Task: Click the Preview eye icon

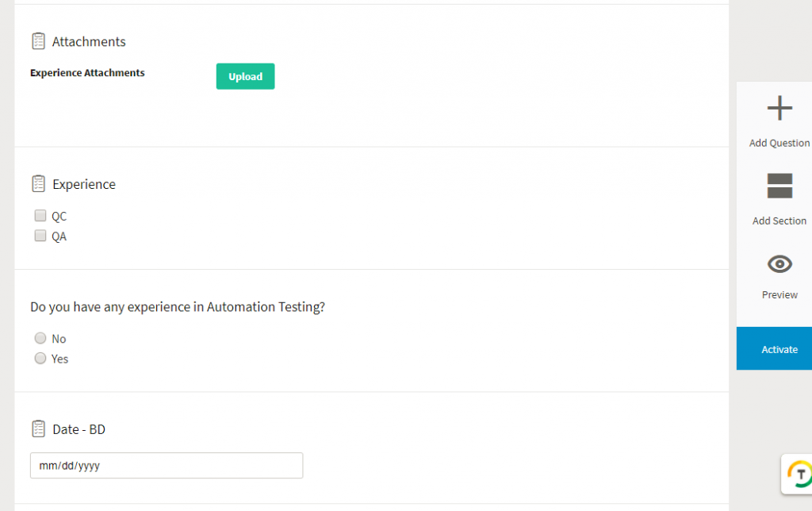Action: (x=779, y=263)
